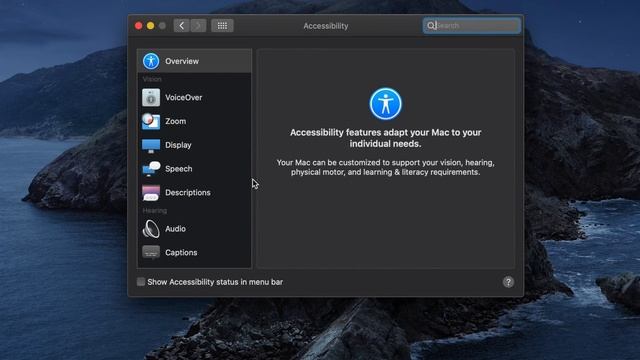Select the Zoom label text
This screenshot has height=360, width=640.
pyautogui.click(x=176, y=121)
